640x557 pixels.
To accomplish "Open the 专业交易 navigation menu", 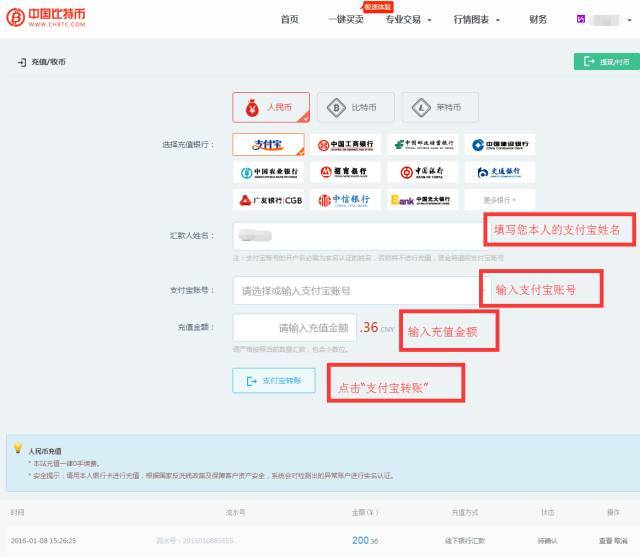I will 408,19.
